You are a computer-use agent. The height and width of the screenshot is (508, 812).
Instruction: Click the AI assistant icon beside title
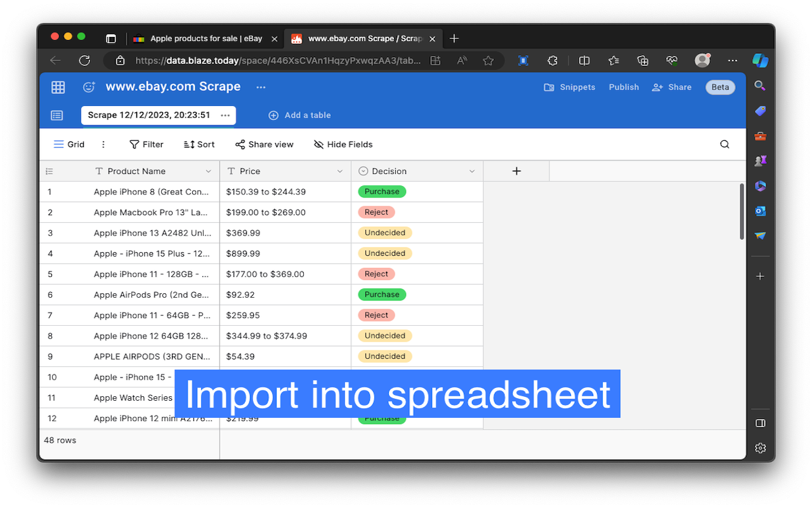[89, 87]
